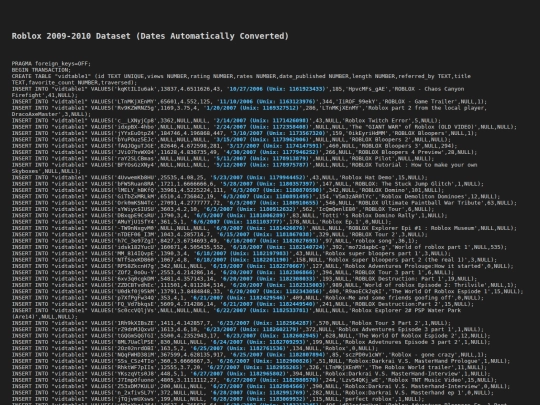Image resolution: width=540 pixels, height=405 pixels.
Task: Click the 'Roblox 2009-2010 Dataset' page heading
Action: (x=150, y=36)
